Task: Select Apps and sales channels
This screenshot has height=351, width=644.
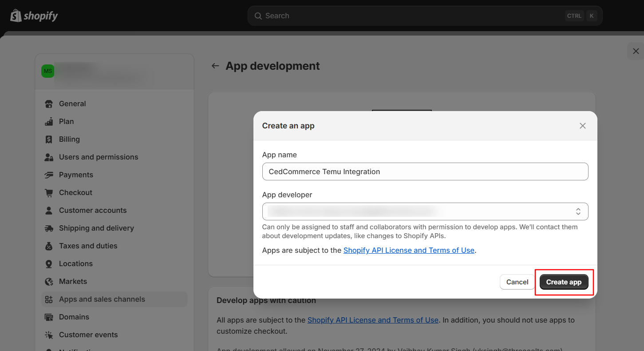Action: click(x=115, y=299)
